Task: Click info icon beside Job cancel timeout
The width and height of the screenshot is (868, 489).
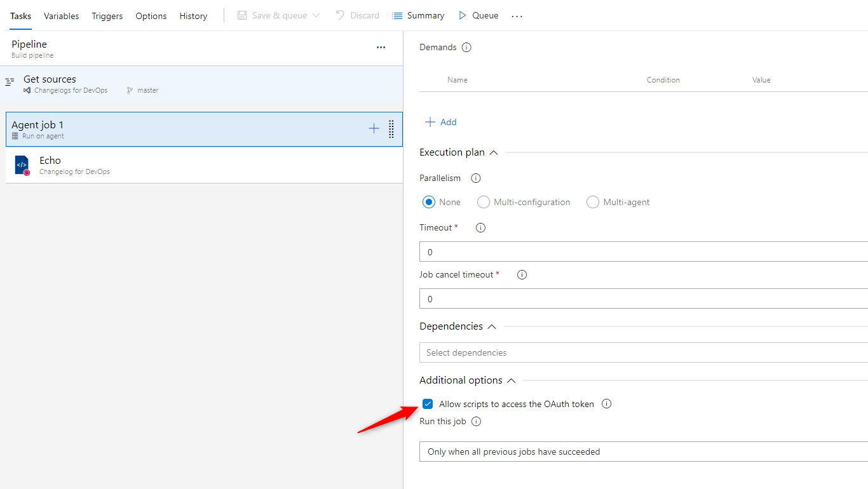Action: 522,275
